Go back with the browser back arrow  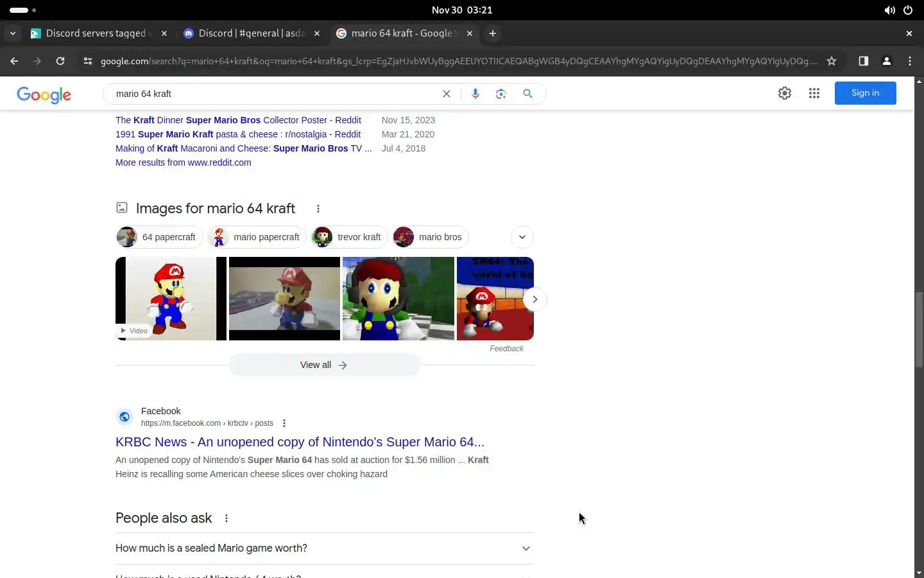point(14,61)
